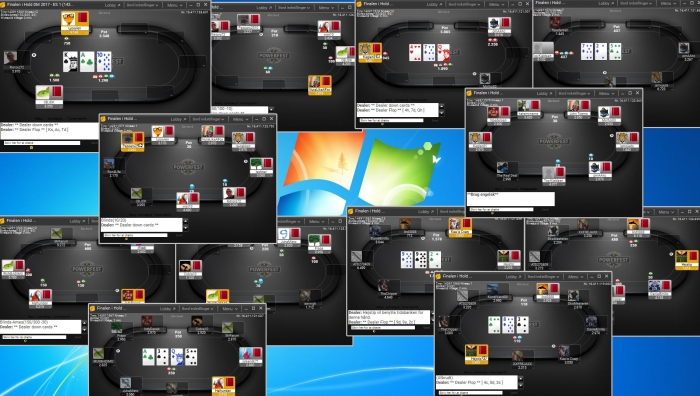Open Menu dropdown on the K-A-10 flop table
Image resolution: width=700 pixels, height=396 pixels.
(173, 5)
